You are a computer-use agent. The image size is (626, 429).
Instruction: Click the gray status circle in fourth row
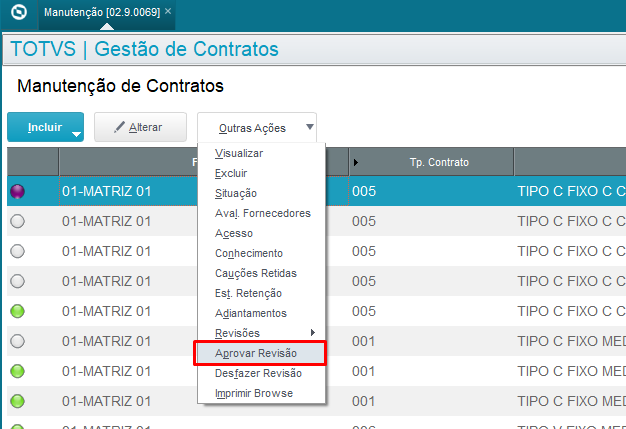point(18,281)
